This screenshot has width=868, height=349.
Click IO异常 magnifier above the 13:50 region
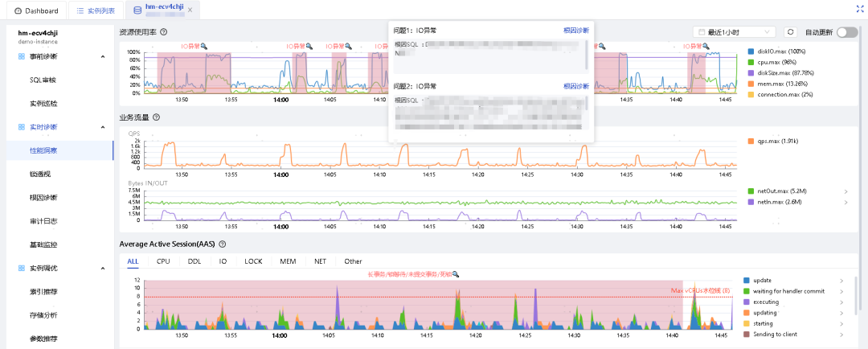[203, 47]
